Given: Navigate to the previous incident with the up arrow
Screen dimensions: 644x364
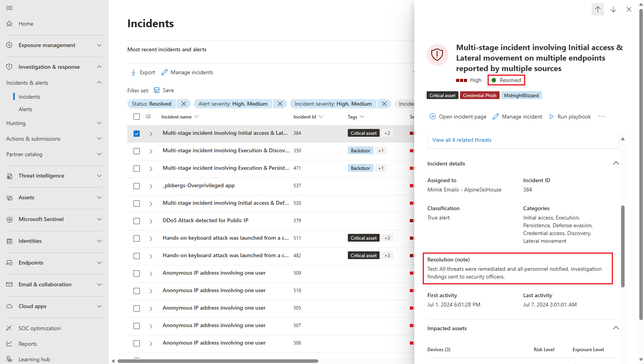Looking at the screenshot, I should (597, 9).
